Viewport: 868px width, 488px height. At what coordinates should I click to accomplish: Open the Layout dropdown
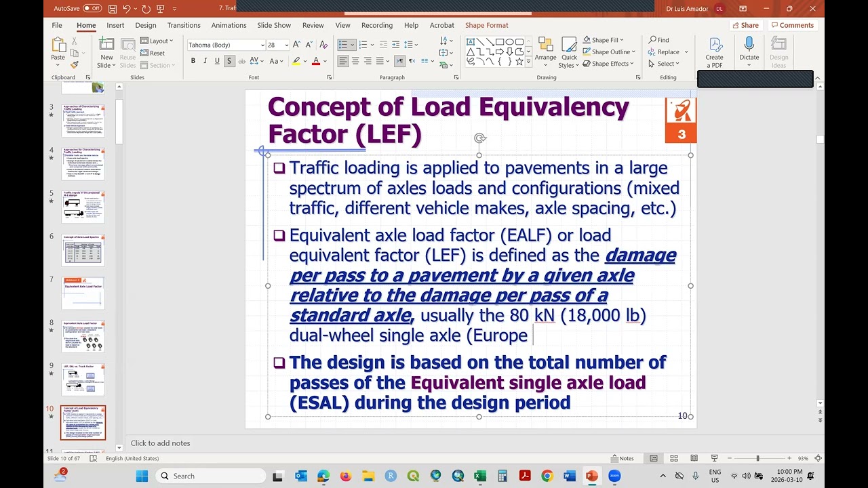point(157,41)
